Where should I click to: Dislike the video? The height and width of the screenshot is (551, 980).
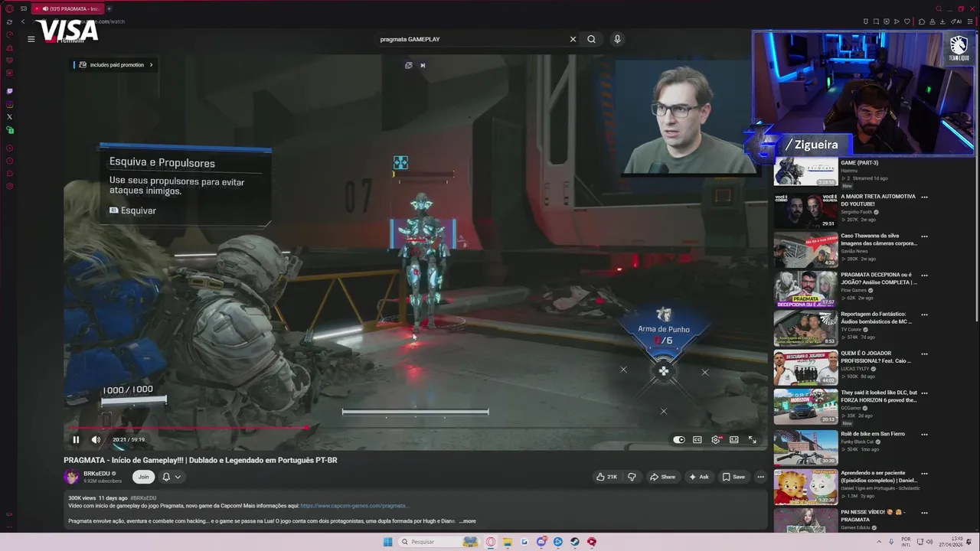pos(632,477)
